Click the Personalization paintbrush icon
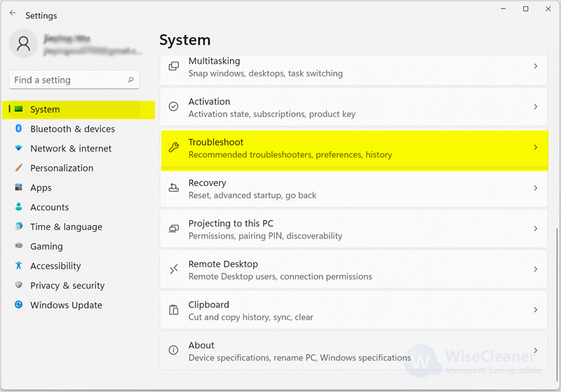The height and width of the screenshot is (392, 561). tap(19, 168)
